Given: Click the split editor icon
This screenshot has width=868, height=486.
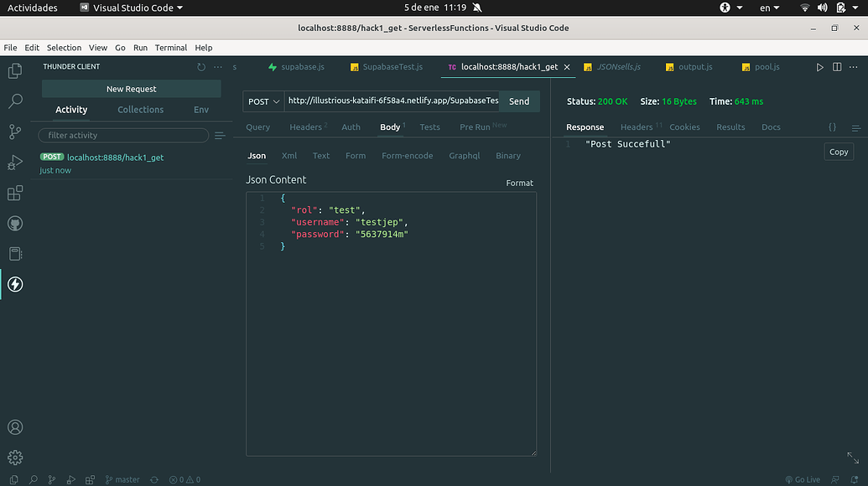Looking at the screenshot, I should (x=837, y=67).
